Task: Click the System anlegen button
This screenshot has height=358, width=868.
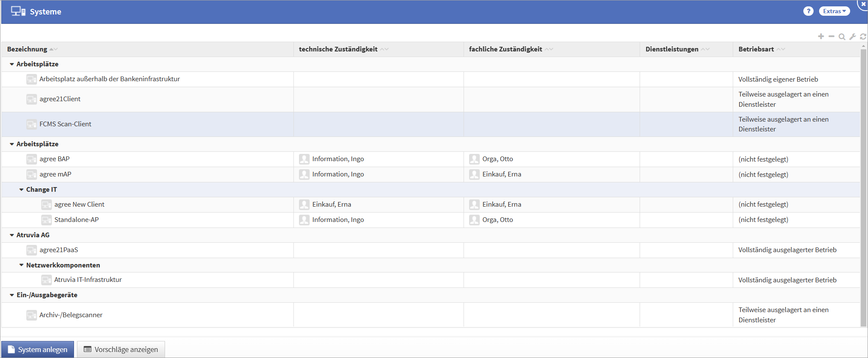Action: pos(37,349)
